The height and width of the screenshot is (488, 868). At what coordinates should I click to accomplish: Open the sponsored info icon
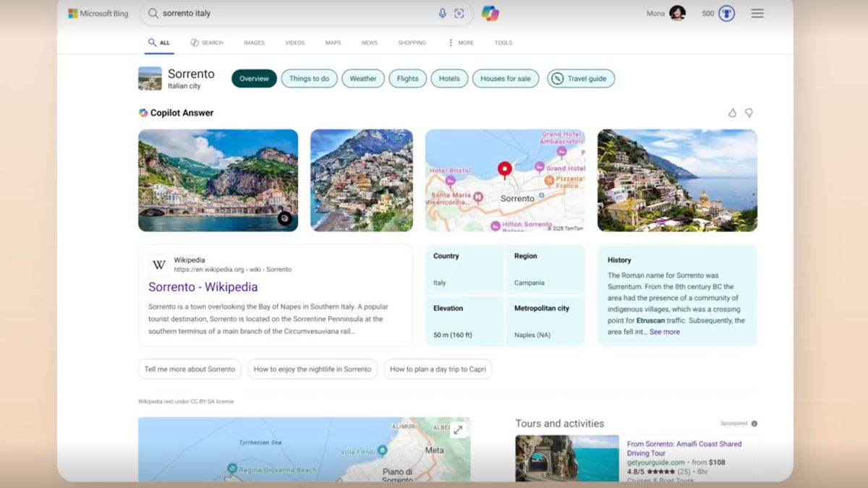tap(754, 424)
